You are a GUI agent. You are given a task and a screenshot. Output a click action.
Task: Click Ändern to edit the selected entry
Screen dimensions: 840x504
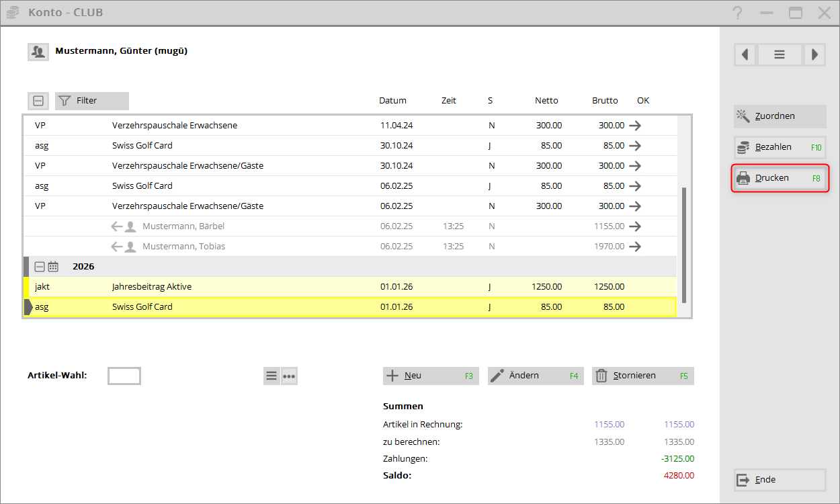[x=535, y=376]
